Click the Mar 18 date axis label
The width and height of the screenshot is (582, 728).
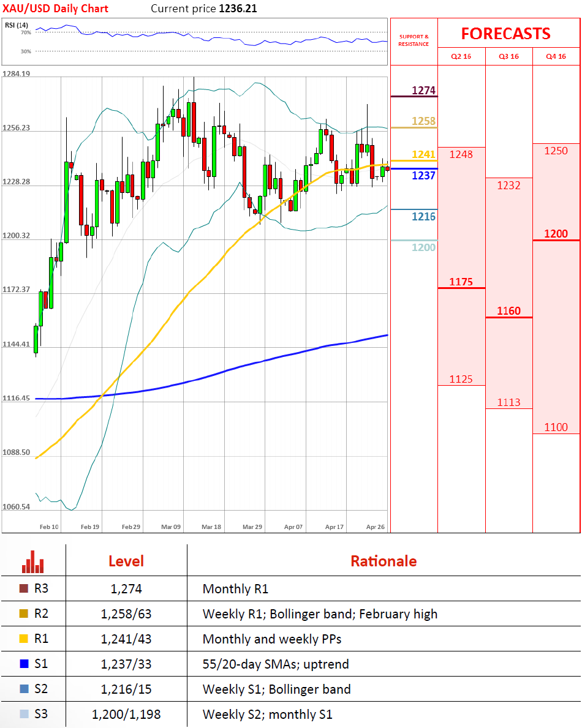[211, 527]
